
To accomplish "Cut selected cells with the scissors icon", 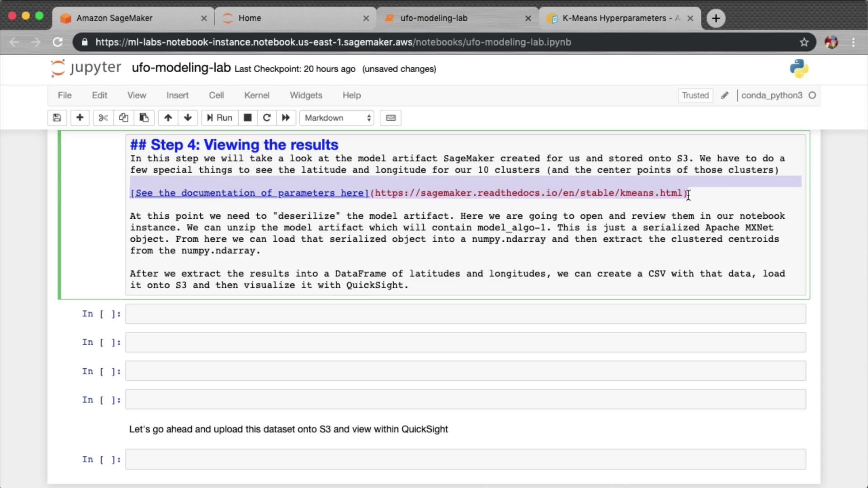I will click(103, 118).
